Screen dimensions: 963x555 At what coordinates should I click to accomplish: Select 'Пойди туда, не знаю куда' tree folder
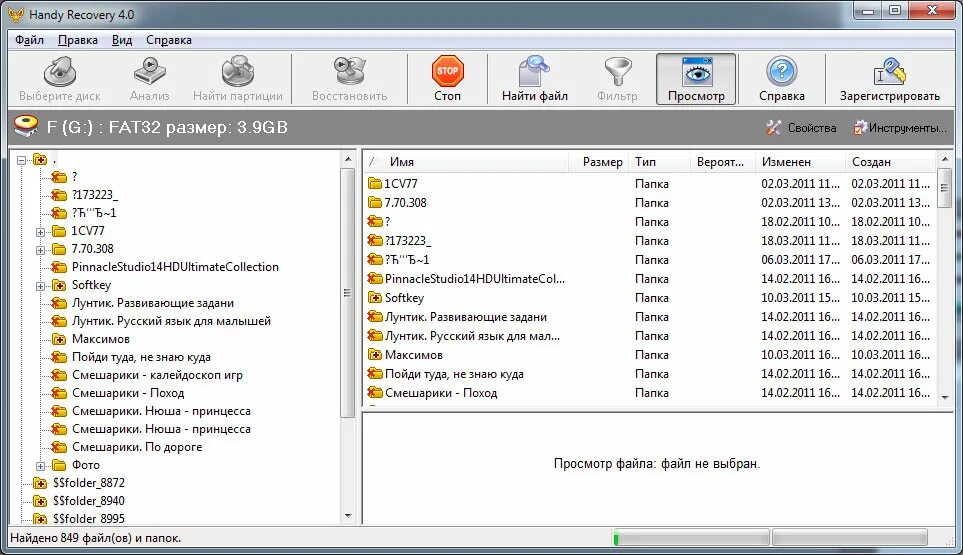tap(141, 357)
